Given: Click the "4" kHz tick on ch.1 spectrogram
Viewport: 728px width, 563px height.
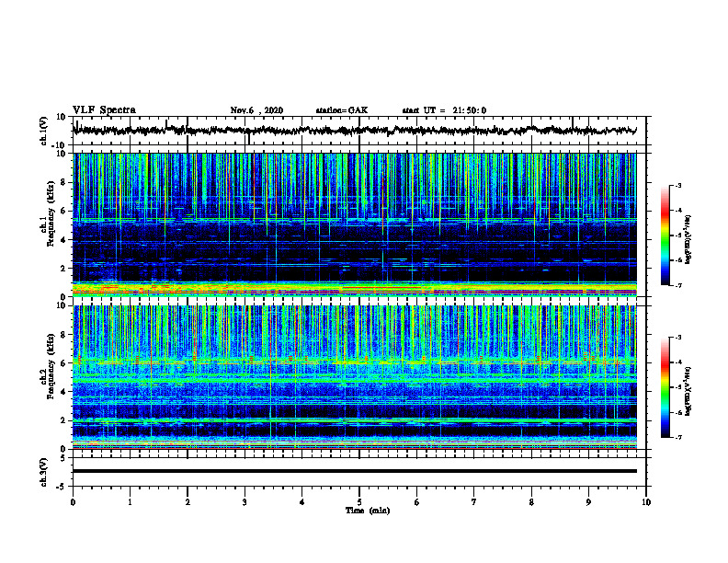Looking at the screenshot, I should pyautogui.click(x=63, y=240).
